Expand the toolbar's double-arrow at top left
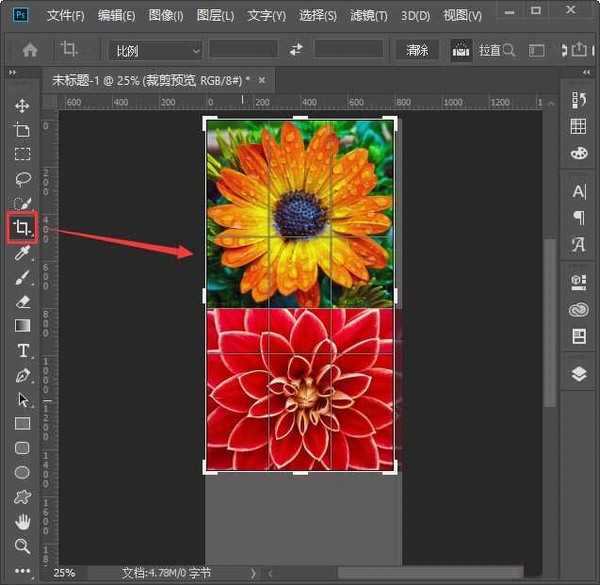 [x=14, y=73]
